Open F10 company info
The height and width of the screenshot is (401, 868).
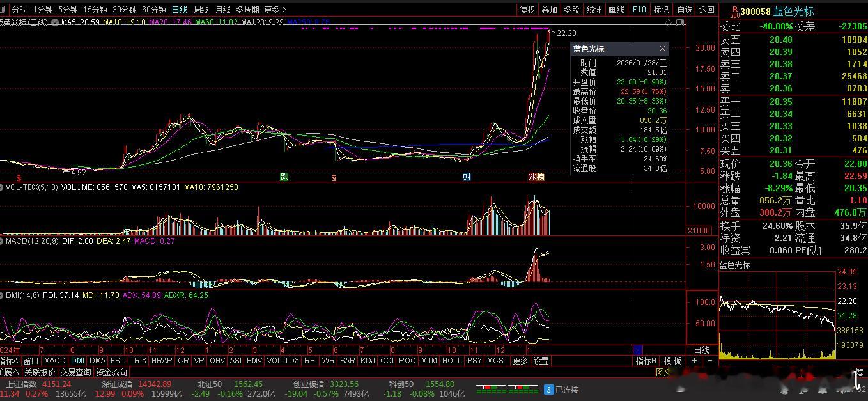coord(639,10)
